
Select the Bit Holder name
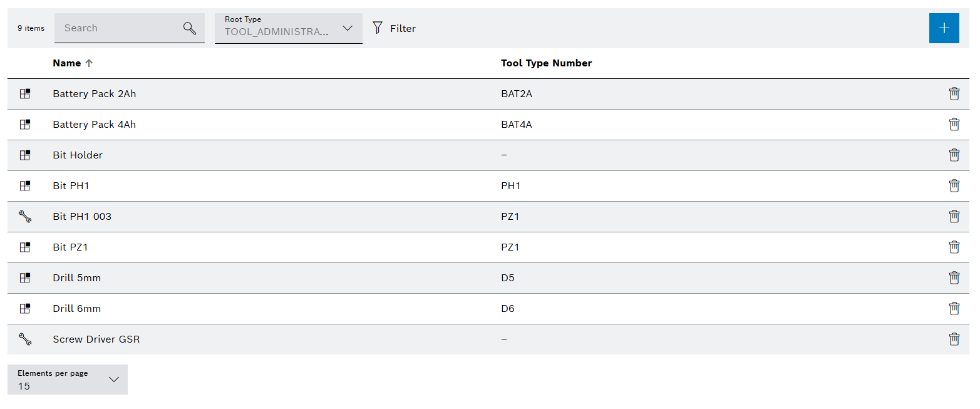[78, 155]
